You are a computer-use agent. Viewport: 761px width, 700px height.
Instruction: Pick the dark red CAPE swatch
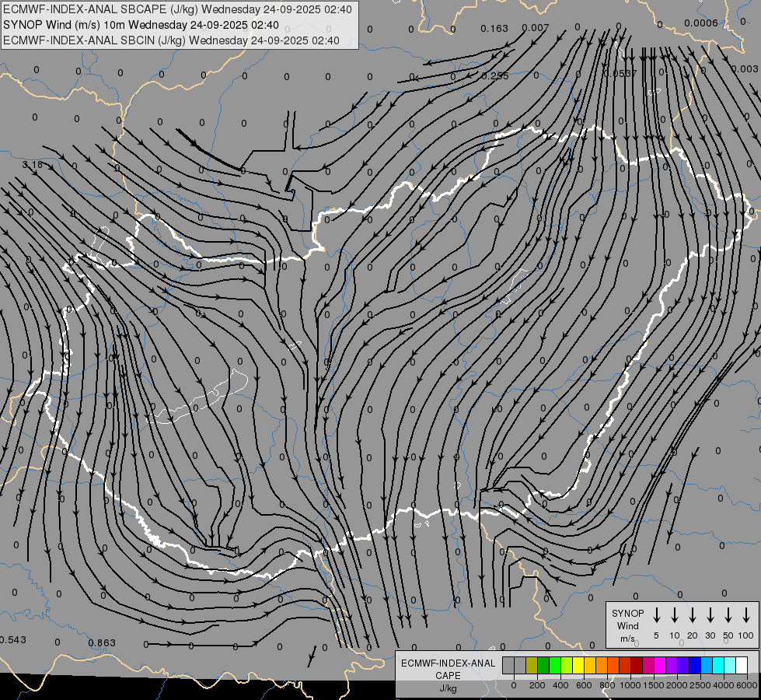637,665
